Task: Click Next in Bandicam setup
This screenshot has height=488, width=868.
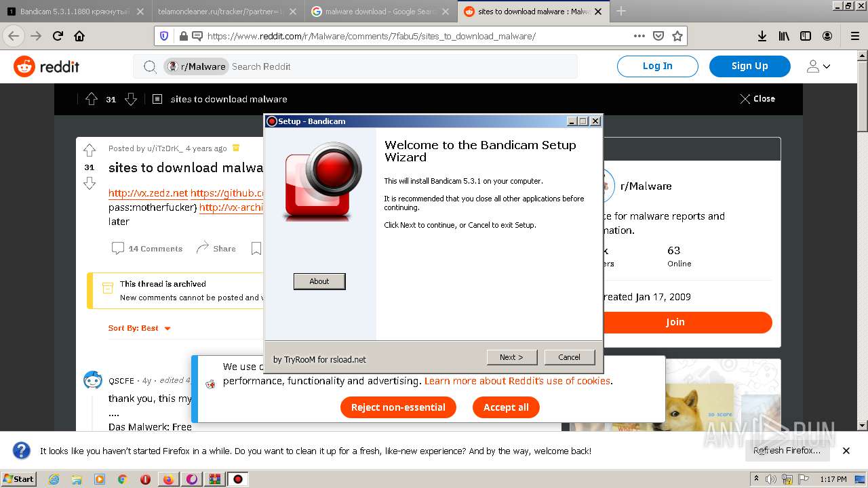Action: pos(512,357)
